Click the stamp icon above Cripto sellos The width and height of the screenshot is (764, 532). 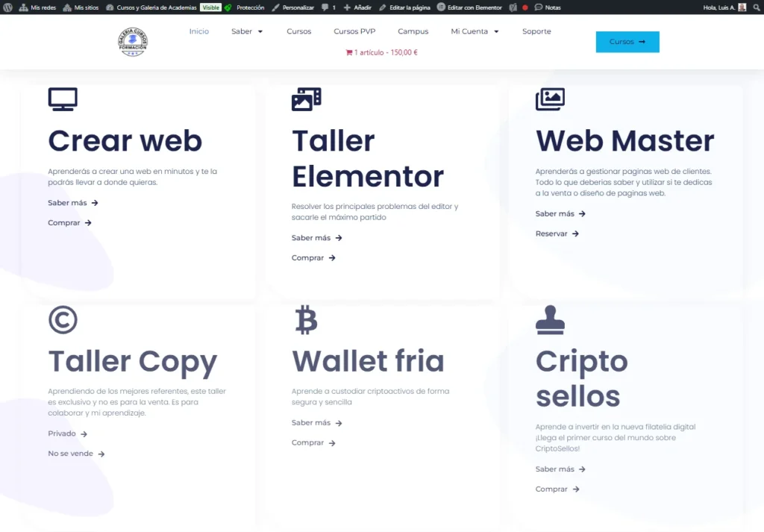tap(550, 320)
